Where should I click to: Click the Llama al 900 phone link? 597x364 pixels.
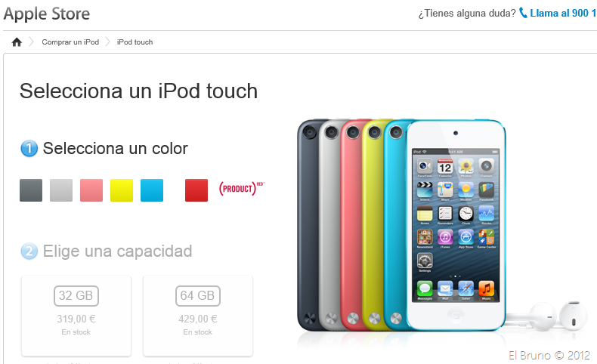[x=563, y=13]
